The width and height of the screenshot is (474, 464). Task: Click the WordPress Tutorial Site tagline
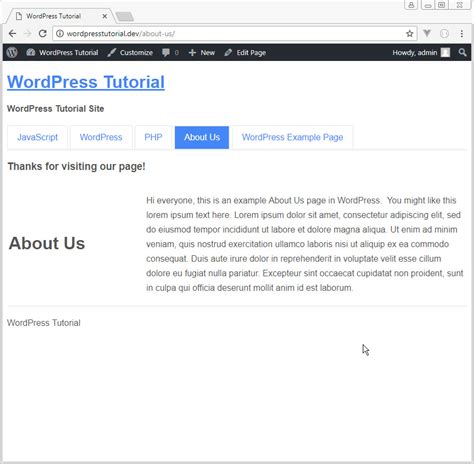[x=55, y=109]
